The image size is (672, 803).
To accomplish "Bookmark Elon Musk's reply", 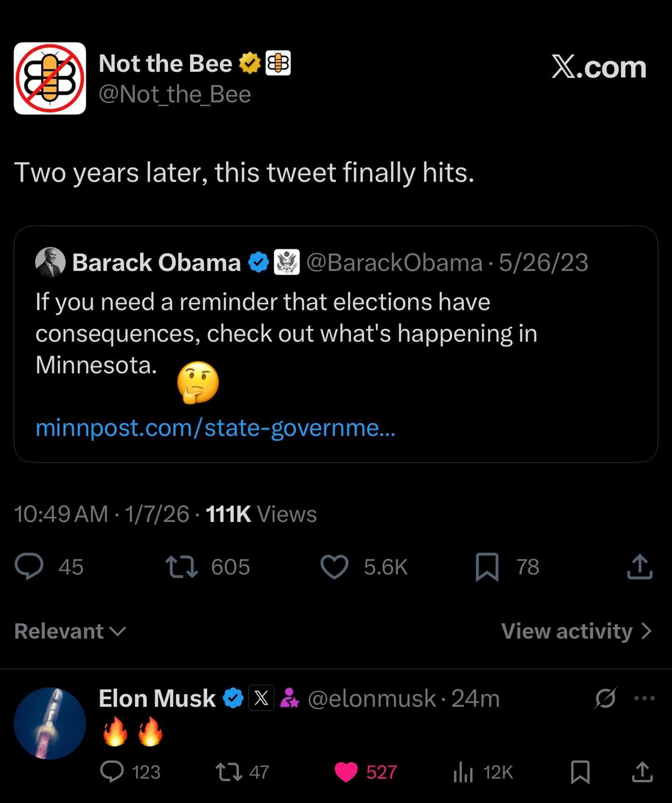I will tap(581, 772).
